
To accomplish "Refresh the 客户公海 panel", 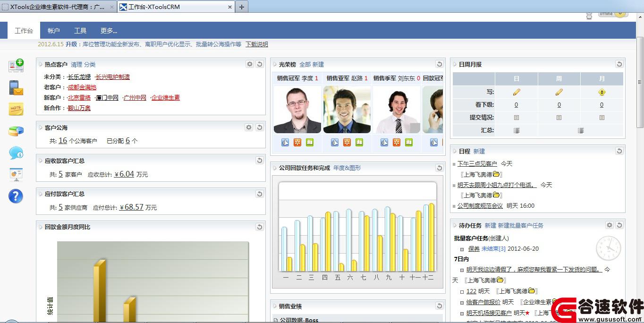I will [x=259, y=127].
